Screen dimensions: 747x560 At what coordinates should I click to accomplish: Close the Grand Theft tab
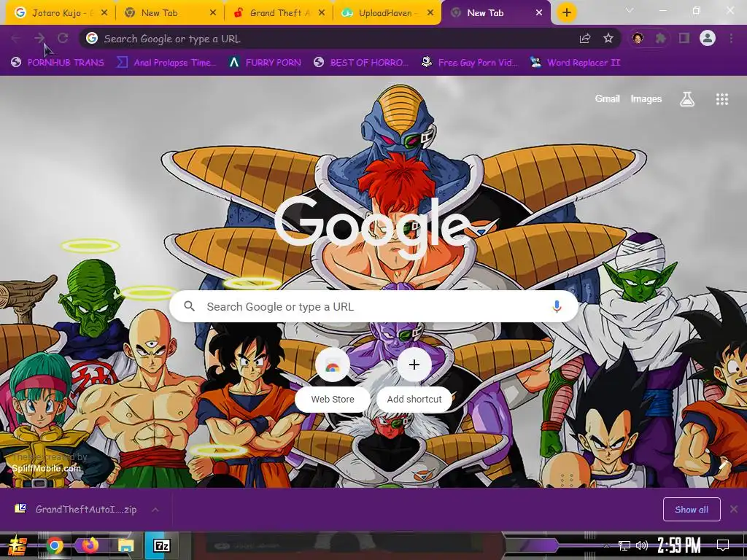[x=322, y=13]
